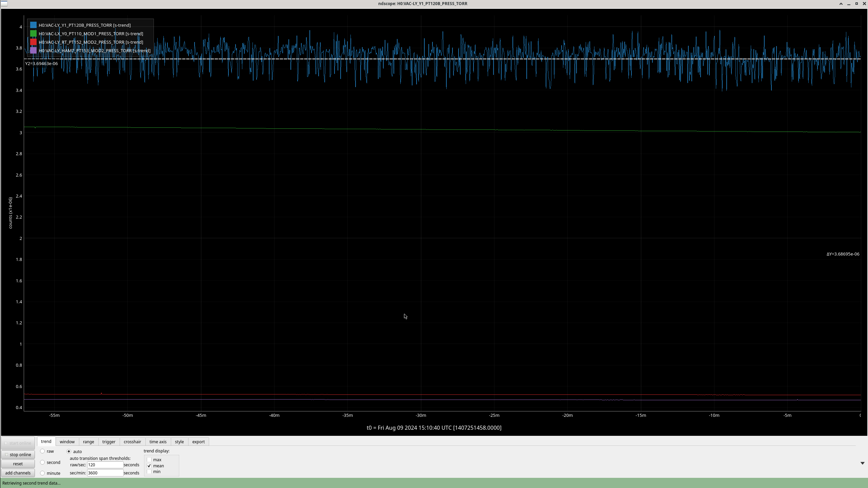Click the stop online button

click(18, 454)
